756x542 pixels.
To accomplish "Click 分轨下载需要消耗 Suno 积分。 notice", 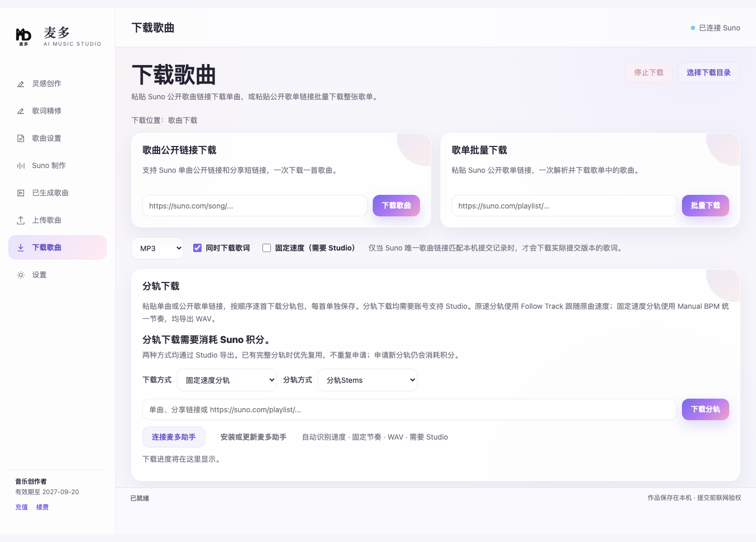I will pos(208,340).
